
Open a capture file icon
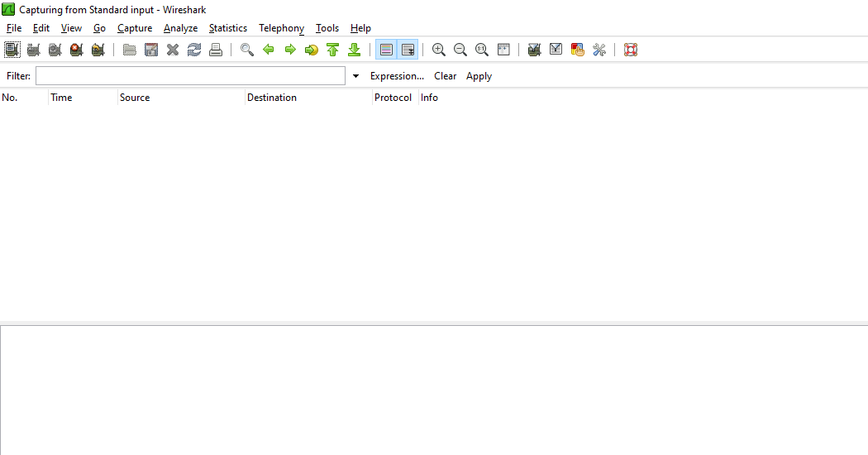[130, 50]
